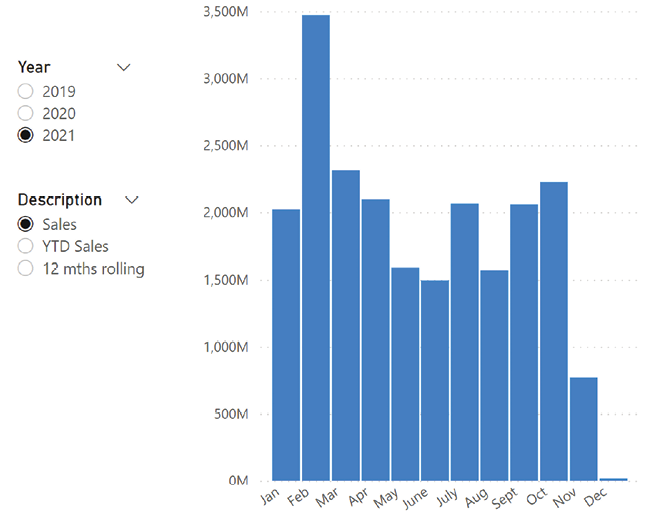The image size is (659, 516).
Task: Click the Description slicer header
Action: [x=60, y=200]
